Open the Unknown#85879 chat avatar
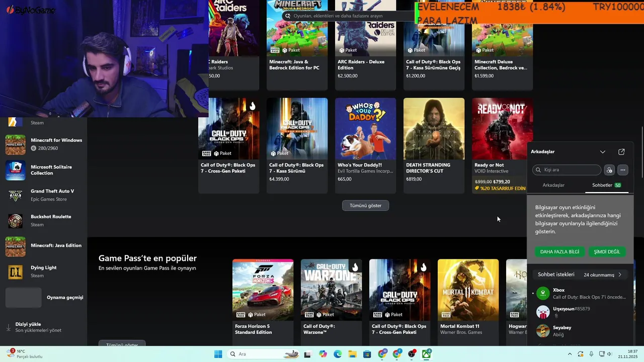This screenshot has height=362, width=644. [x=543, y=312]
